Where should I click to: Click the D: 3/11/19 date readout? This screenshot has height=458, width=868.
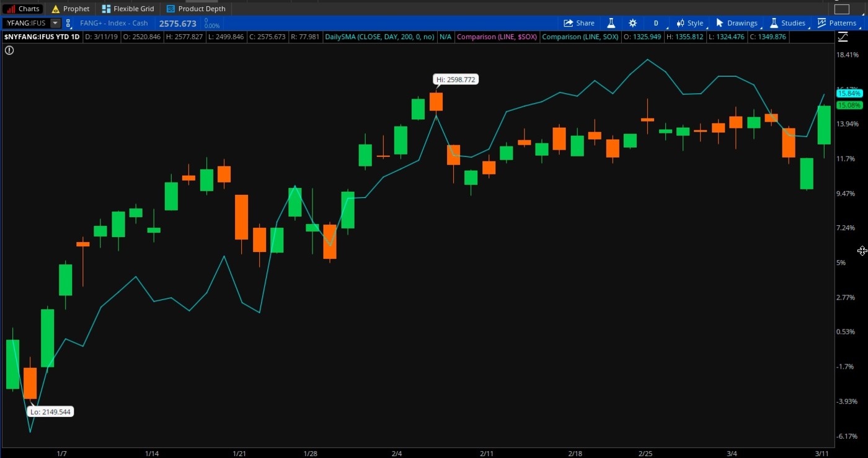point(101,37)
